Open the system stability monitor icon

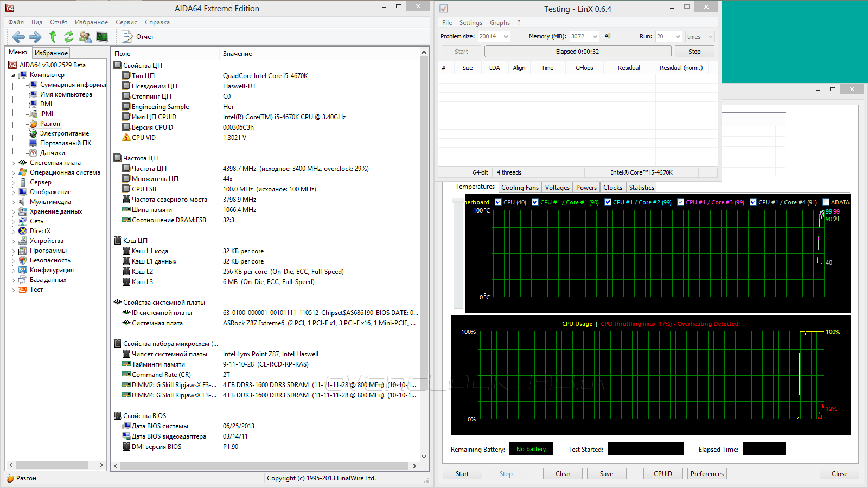[102, 37]
